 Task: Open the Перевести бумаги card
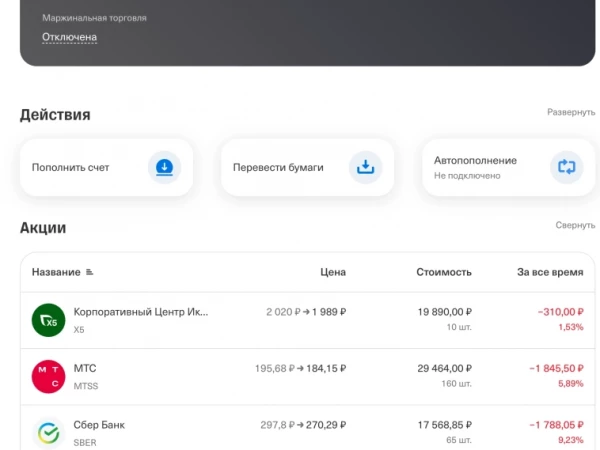[x=308, y=167]
